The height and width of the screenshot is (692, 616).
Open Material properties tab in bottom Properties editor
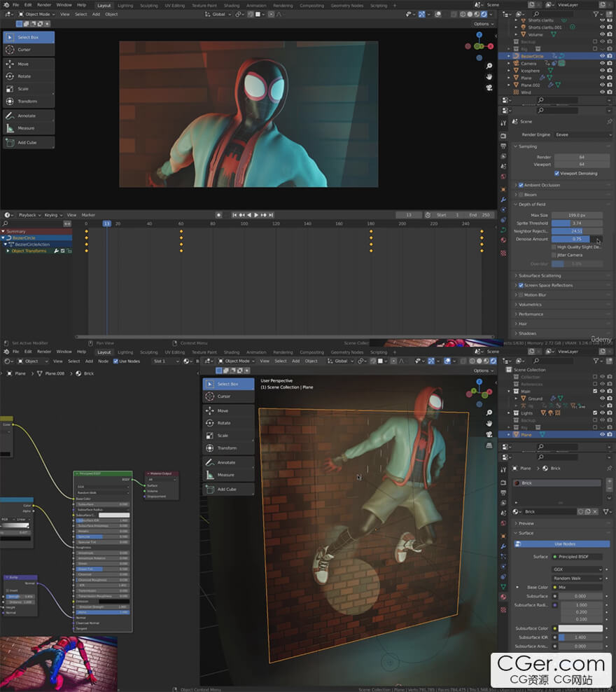tap(503, 597)
